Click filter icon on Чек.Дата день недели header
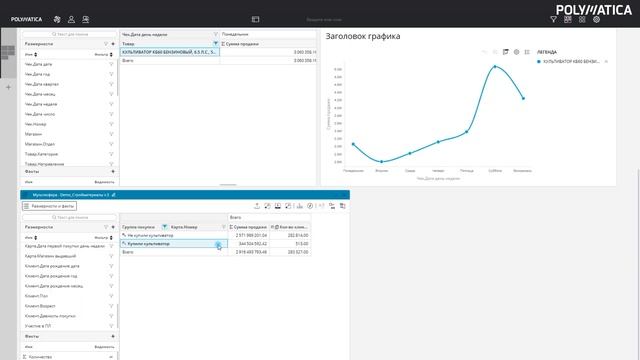Screen dimensions: 640x360 (x=216, y=34)
